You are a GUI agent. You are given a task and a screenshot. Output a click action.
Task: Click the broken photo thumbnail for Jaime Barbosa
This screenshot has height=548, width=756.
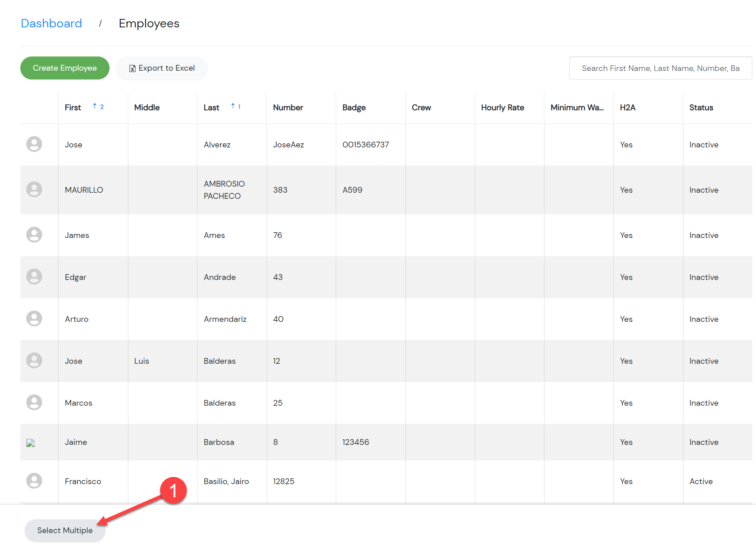(x=30, y=443)
